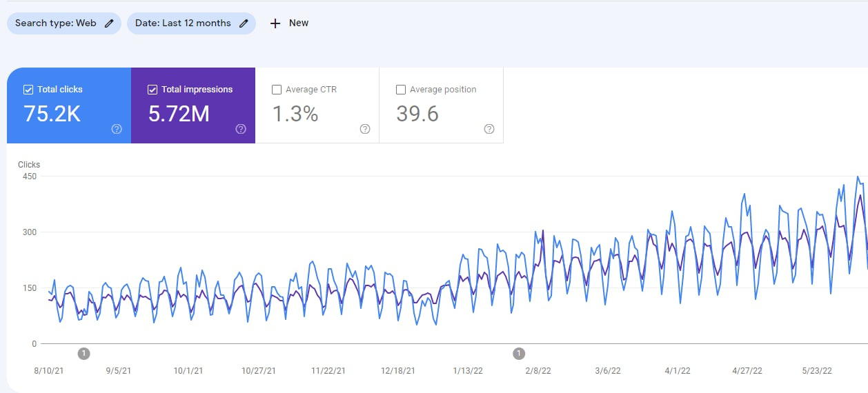Image resolution: width=868 pixels, height=393 pixels.
Task: Enable the Average position checkbox
Action: 401,90
